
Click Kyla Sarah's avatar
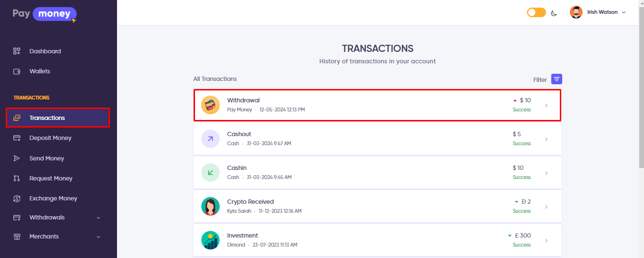pos(210,207)
